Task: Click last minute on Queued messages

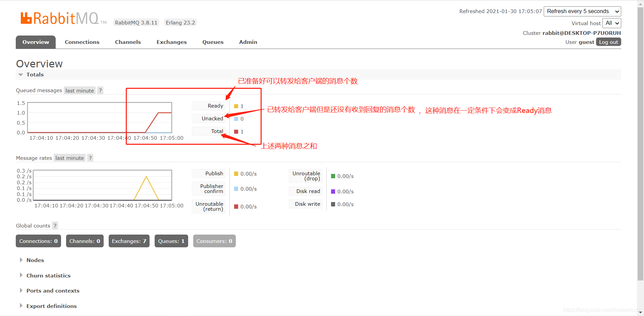Action: [79, 90]
